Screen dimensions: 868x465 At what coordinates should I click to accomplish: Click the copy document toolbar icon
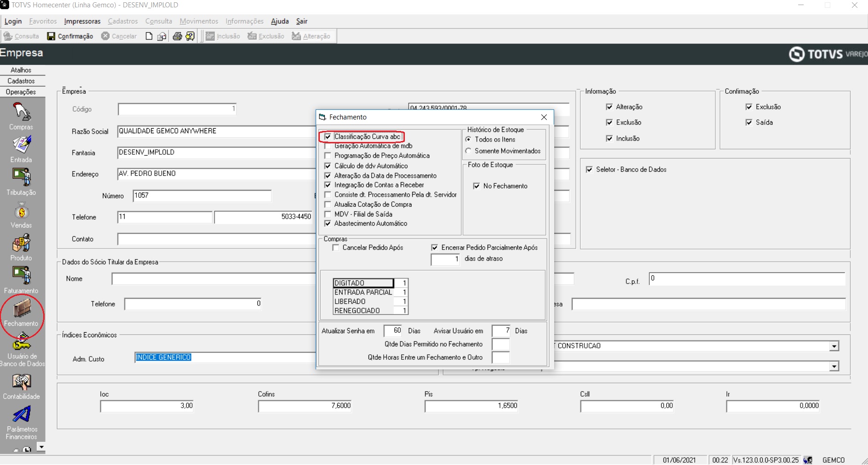point(162,36)
